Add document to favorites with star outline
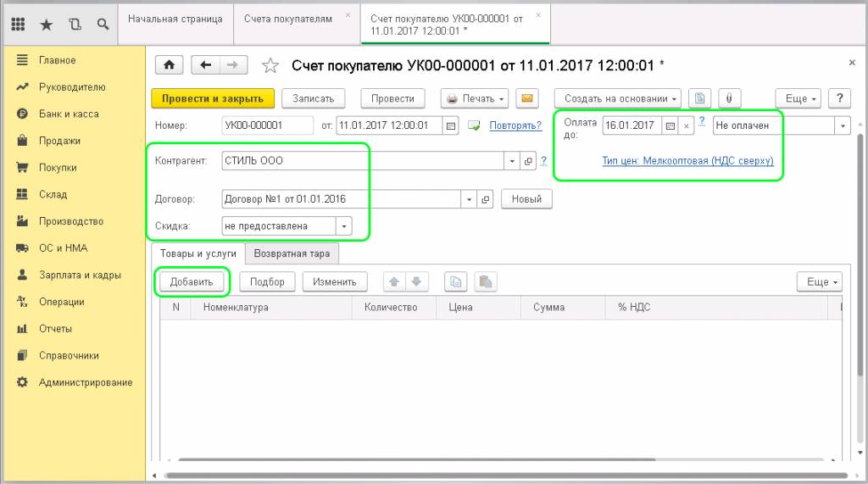The width and height of the screenshot is (868, 484). point(270,66)
